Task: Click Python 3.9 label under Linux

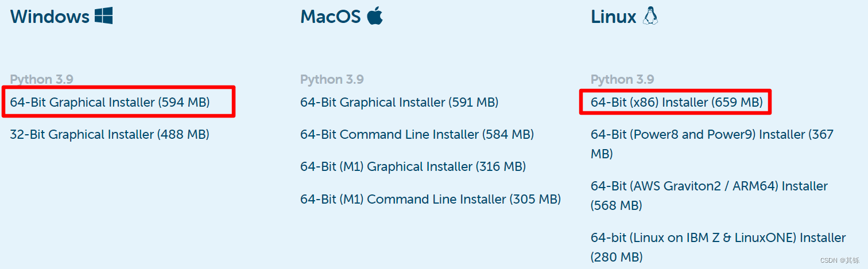Action: coord(622,80)
